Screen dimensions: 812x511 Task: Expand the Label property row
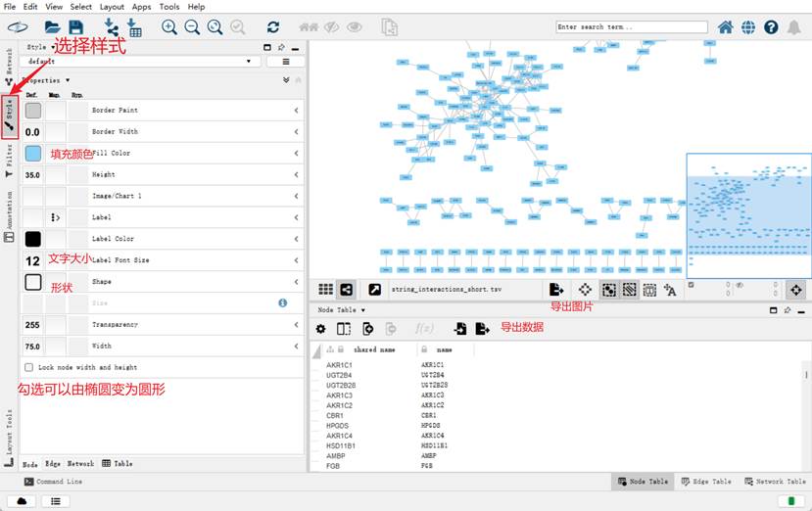tap(296, 217)
